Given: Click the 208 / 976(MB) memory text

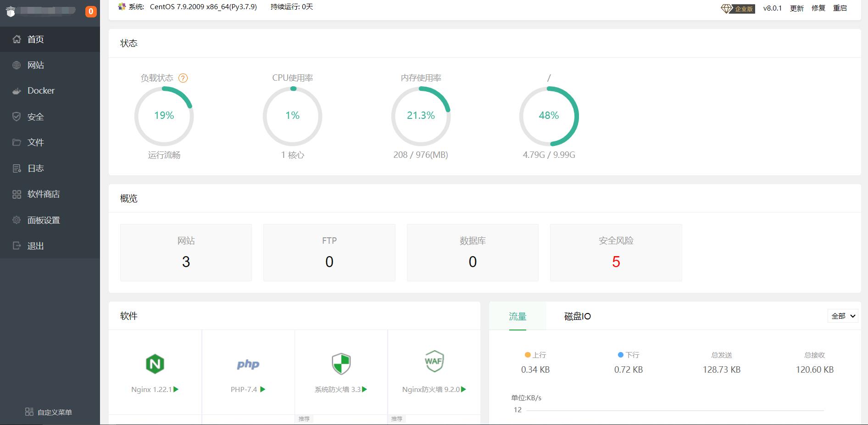Looking at the screenshot, I should point(421,155).
